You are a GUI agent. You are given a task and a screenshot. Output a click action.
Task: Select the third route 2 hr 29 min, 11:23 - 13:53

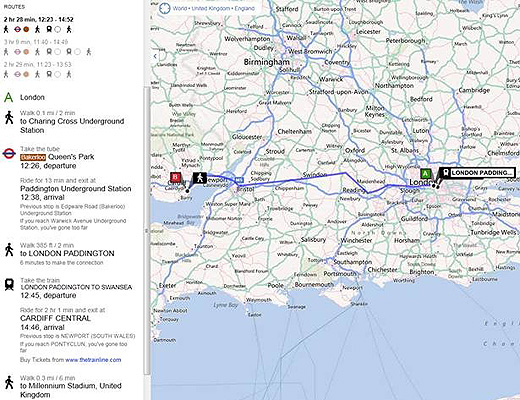coord(37,64)
